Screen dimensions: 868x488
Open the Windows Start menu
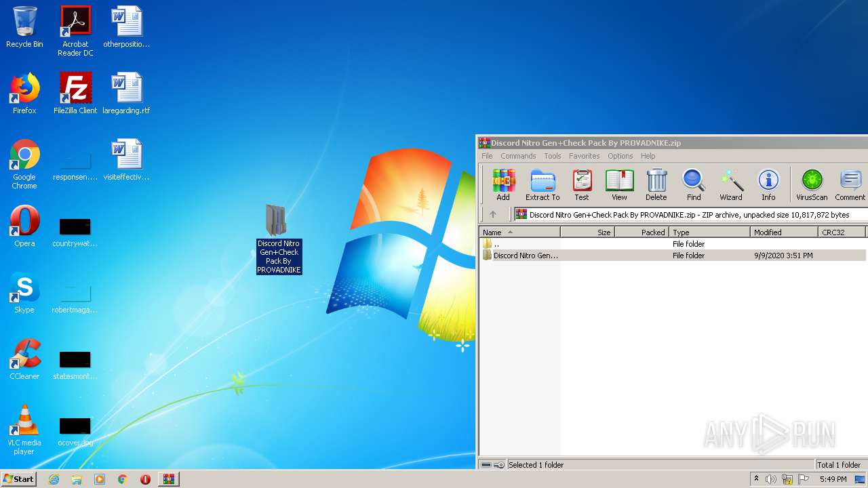pyautogui.click(x=18, y=479)
